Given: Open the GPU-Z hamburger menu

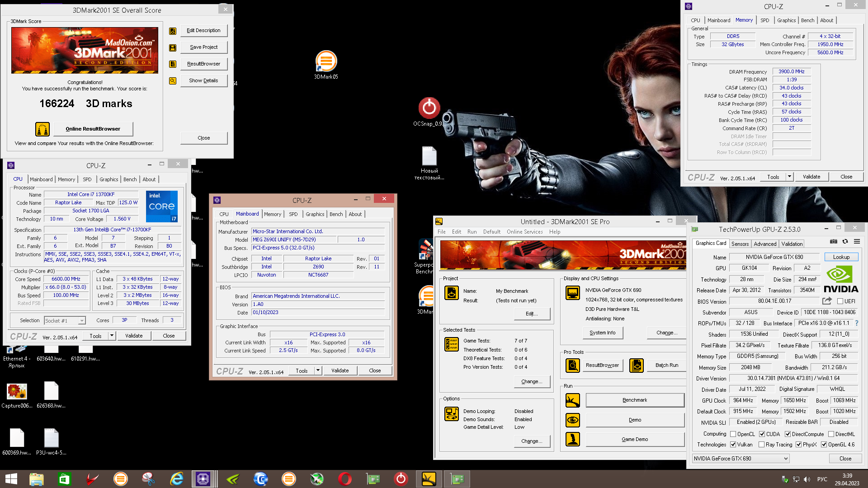Looking at the screenshot, I should point(857,242).
